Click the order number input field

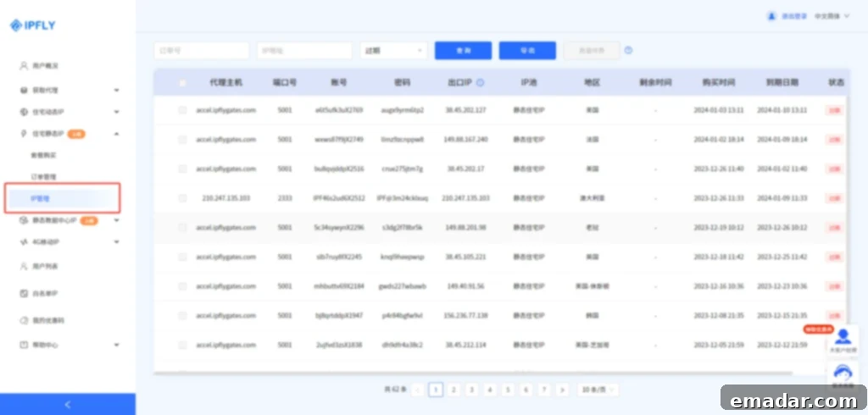point(202,50)
